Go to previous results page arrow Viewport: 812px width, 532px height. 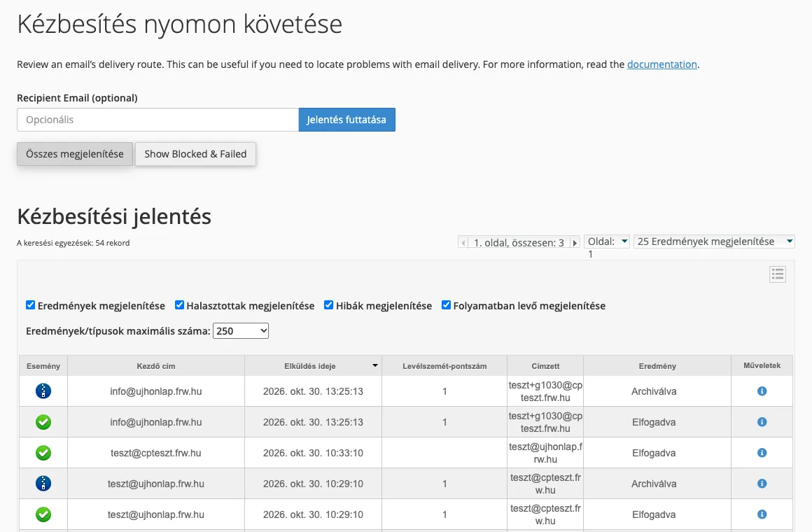[463, 242]
